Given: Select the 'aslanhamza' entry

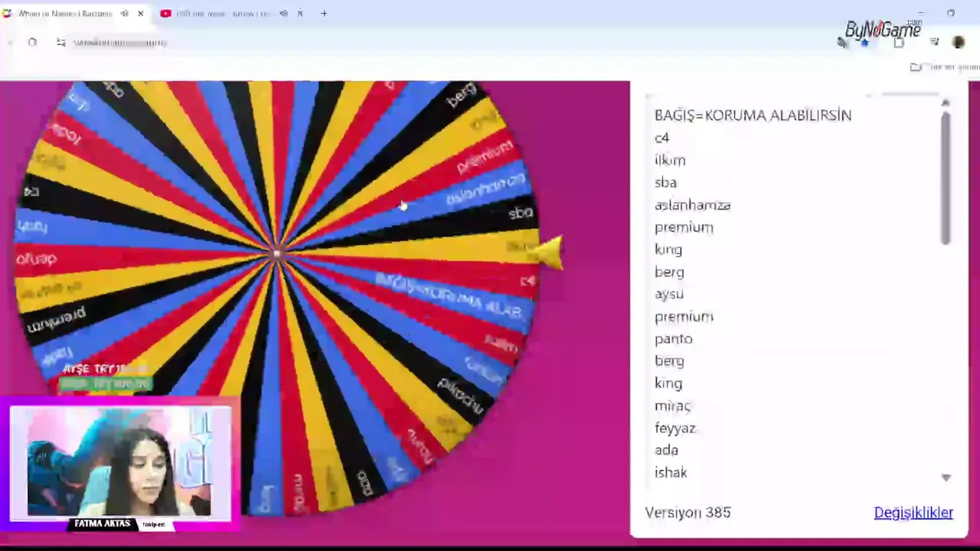Looking at the screenshot, I should [x=692, y=205].
